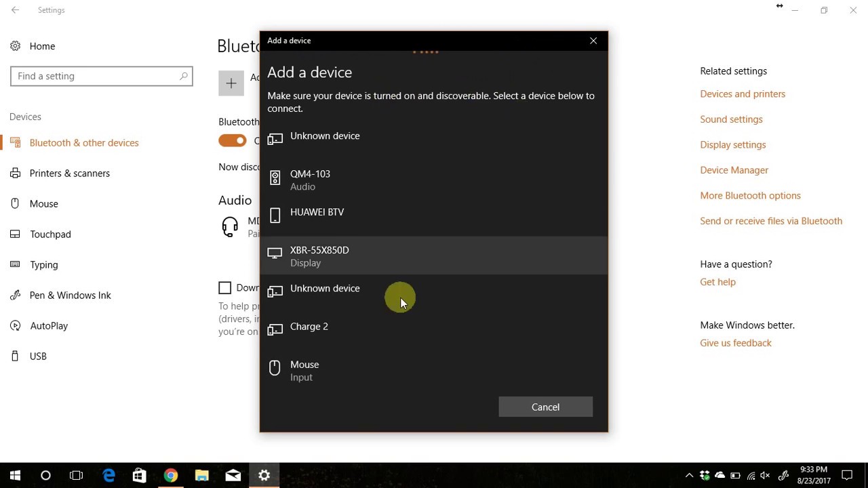This screenshot has height=488, width=868.
Task: Click the speaker icon beside QM4-103
Action: point(275,178)
